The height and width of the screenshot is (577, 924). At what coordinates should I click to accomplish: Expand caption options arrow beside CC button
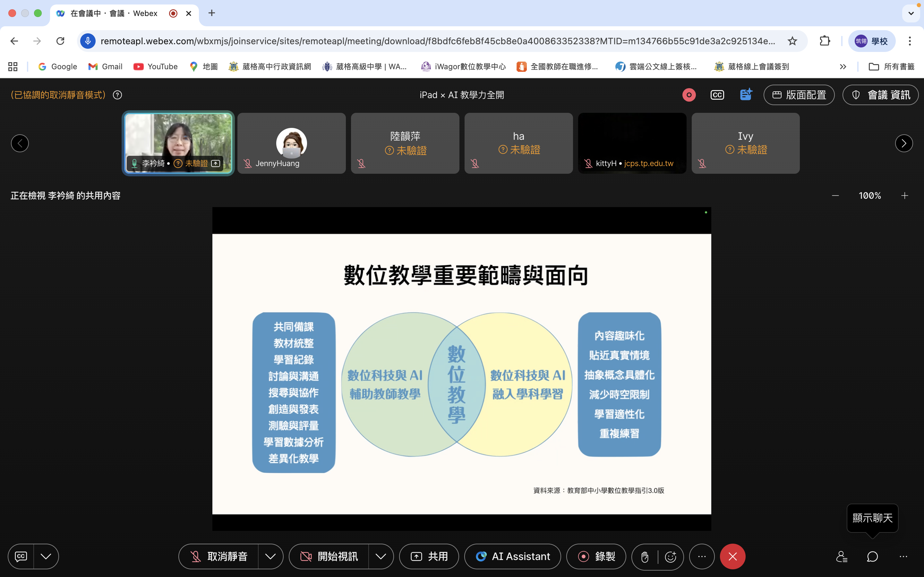(x=46, y=556)
